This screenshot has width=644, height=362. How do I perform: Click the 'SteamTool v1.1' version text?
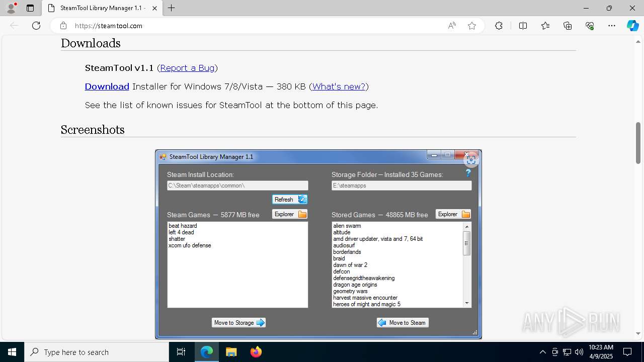(119, 68)
